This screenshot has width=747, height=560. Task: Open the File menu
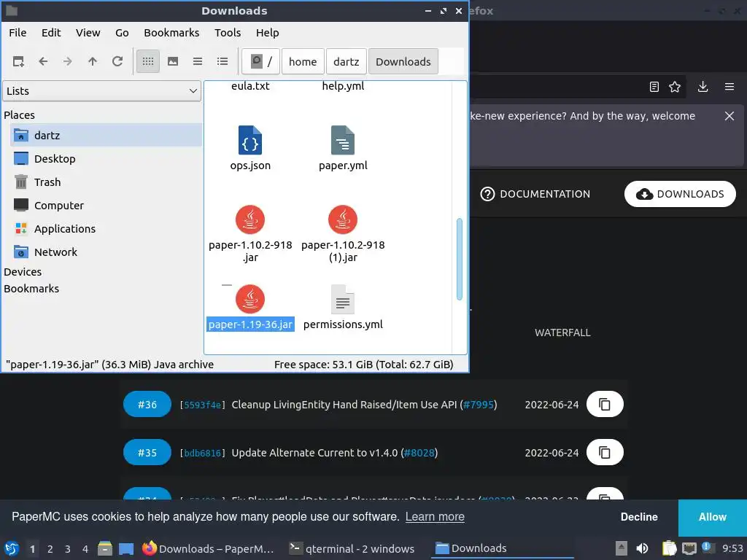point(18,33)
